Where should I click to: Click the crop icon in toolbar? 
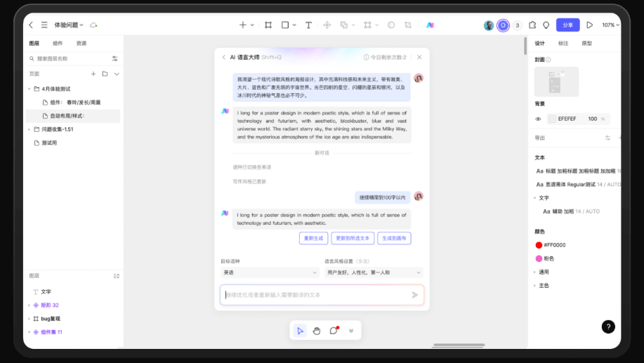(x=408, y=25)
